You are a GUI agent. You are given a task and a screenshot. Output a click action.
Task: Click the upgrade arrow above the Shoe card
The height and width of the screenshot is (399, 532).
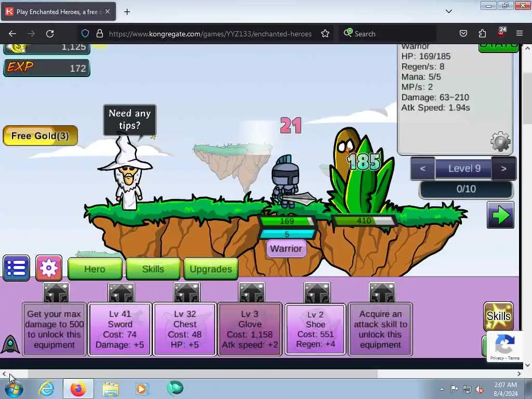(317, 292)
